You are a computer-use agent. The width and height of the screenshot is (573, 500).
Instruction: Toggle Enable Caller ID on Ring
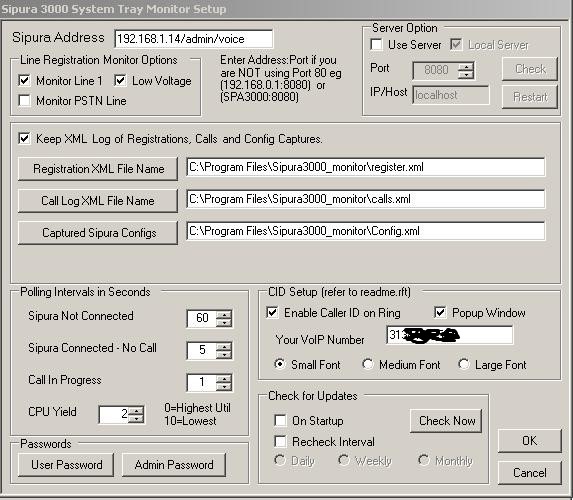tap(272, 312)
